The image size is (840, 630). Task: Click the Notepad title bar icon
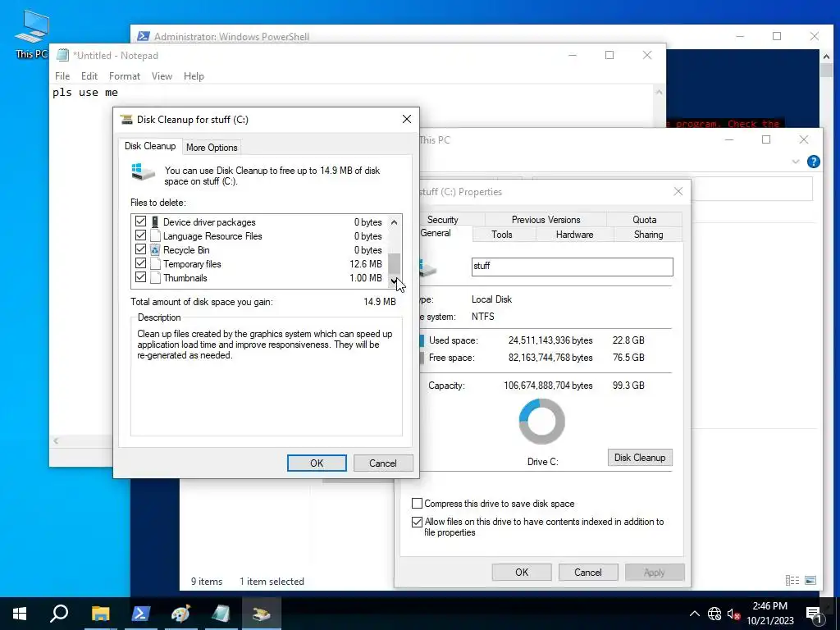[62, 55]
